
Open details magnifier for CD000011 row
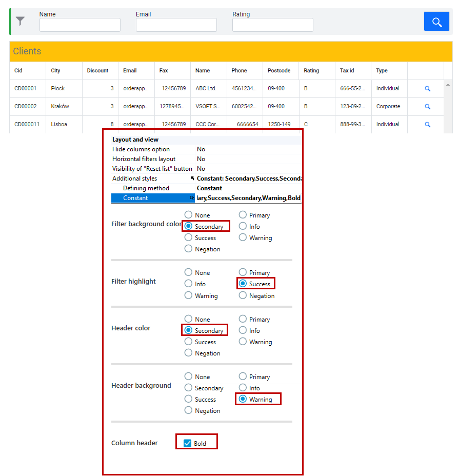pyautogui.click(x=427, y=125)
